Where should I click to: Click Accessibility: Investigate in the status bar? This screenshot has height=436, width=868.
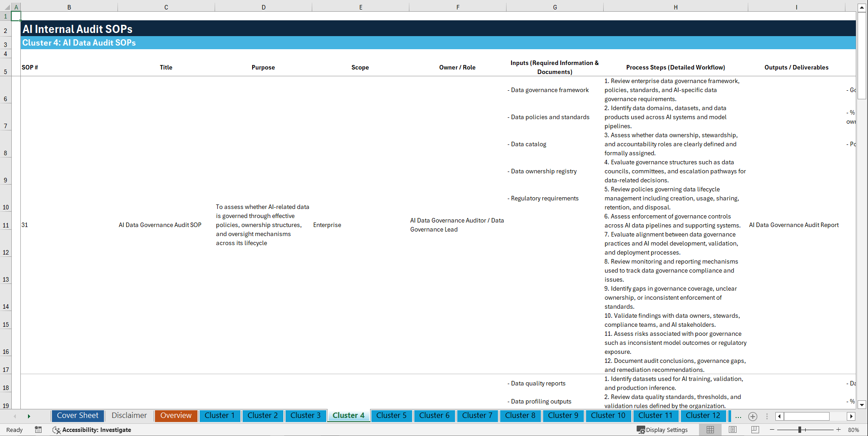click(92, 430)
